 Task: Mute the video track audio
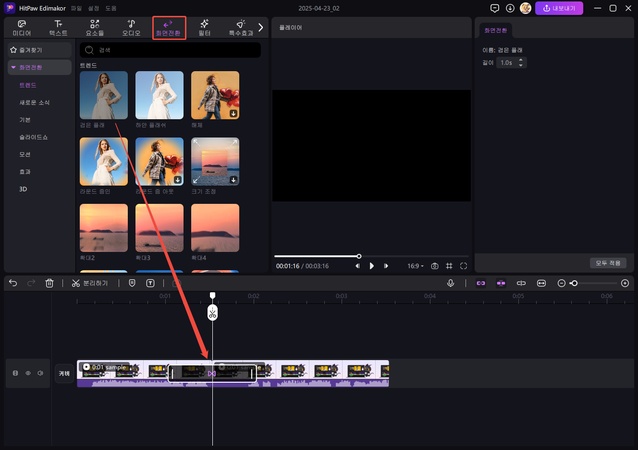click(x=40, y=373)
